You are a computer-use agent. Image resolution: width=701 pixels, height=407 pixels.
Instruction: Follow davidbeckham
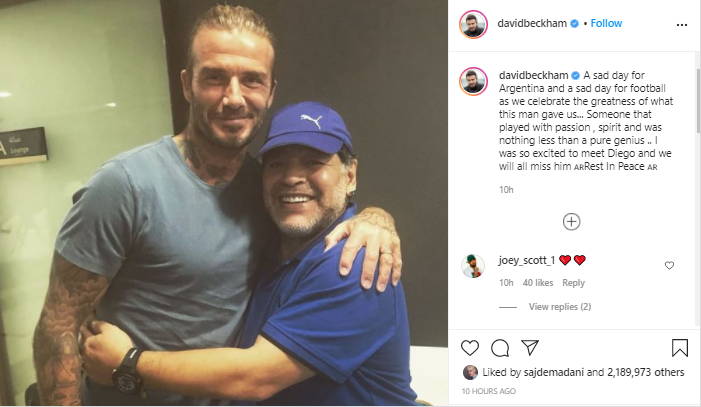click(x=606, y=23)
